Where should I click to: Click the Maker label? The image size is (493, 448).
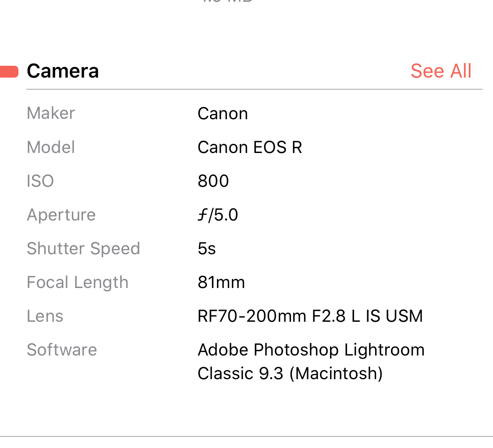[51, 113]
